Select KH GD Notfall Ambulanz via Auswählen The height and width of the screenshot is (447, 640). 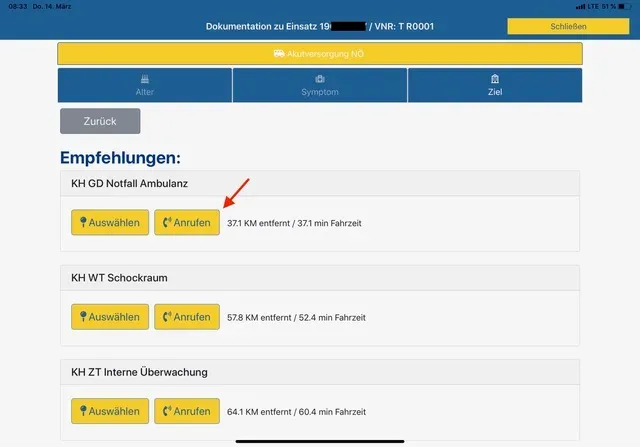tap(110, 222)
